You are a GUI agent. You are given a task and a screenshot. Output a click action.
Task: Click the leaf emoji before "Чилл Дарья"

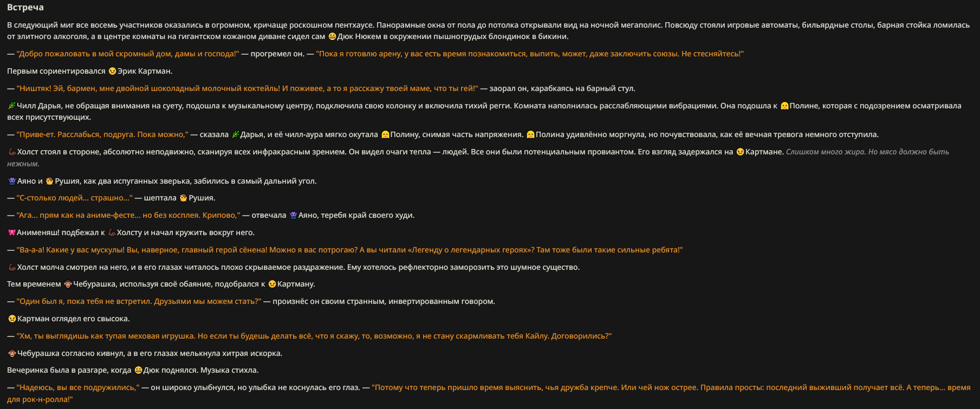[x=11, y=106]
